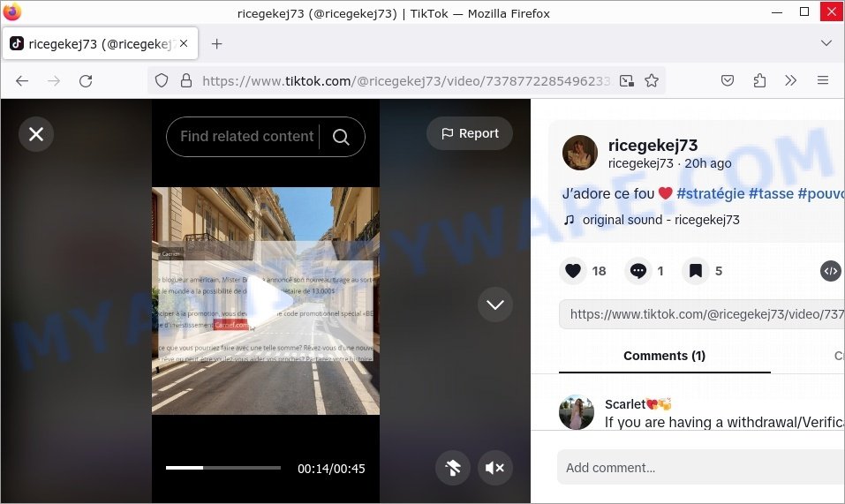Open ricegekej73 profile avatar

coord(580,153)
